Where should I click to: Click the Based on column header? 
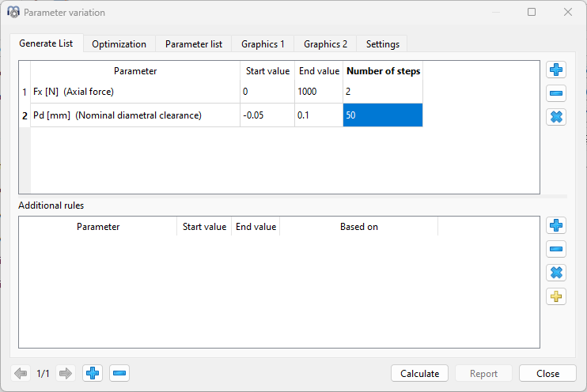click(358, 227)
